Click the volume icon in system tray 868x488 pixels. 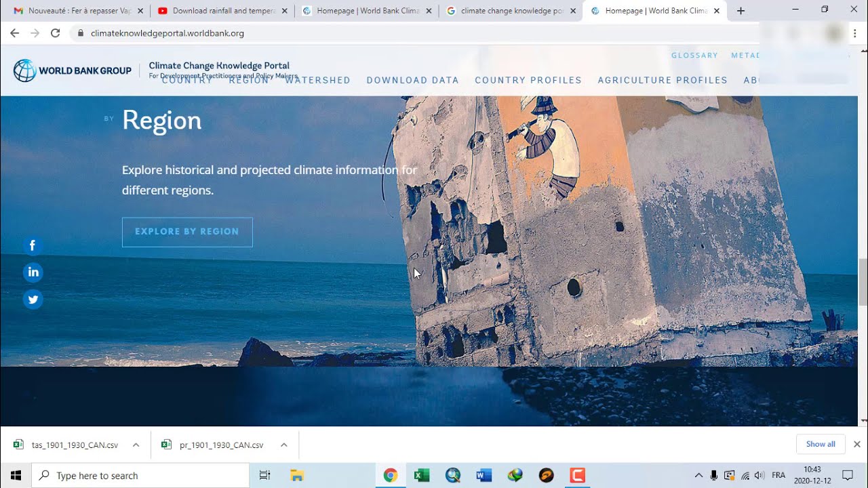coord(759,475)
